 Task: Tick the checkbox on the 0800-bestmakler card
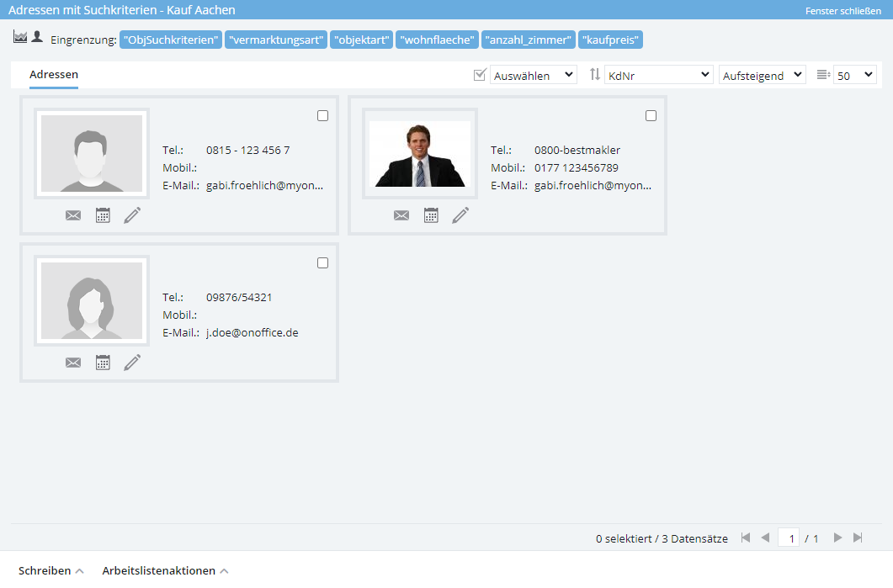651,116
